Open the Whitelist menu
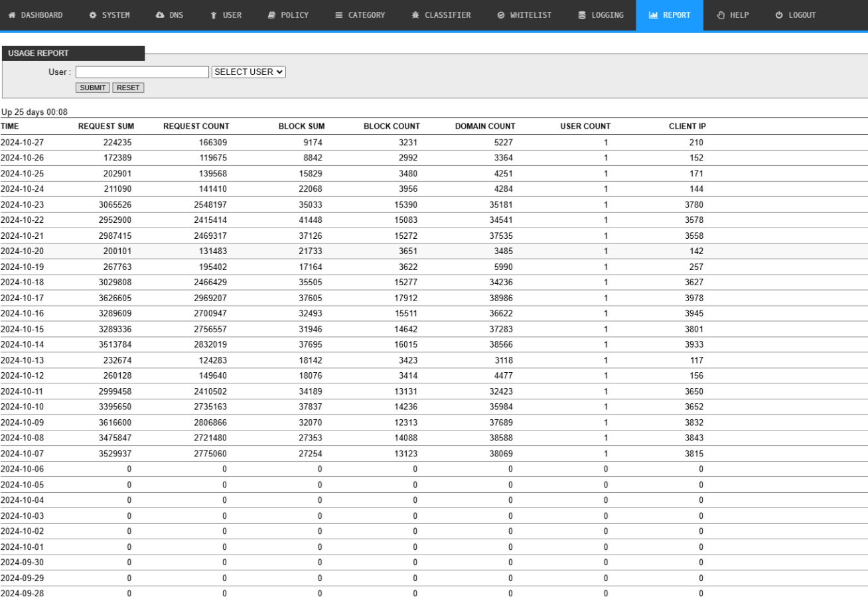 524,15
